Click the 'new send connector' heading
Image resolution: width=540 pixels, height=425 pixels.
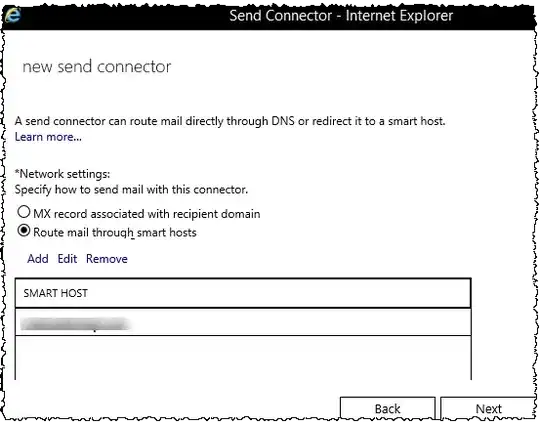(97, 66)
